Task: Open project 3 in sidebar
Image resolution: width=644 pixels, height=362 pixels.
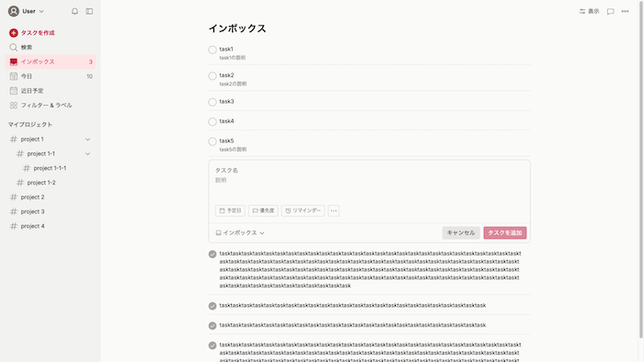Action: pos(51,211)
